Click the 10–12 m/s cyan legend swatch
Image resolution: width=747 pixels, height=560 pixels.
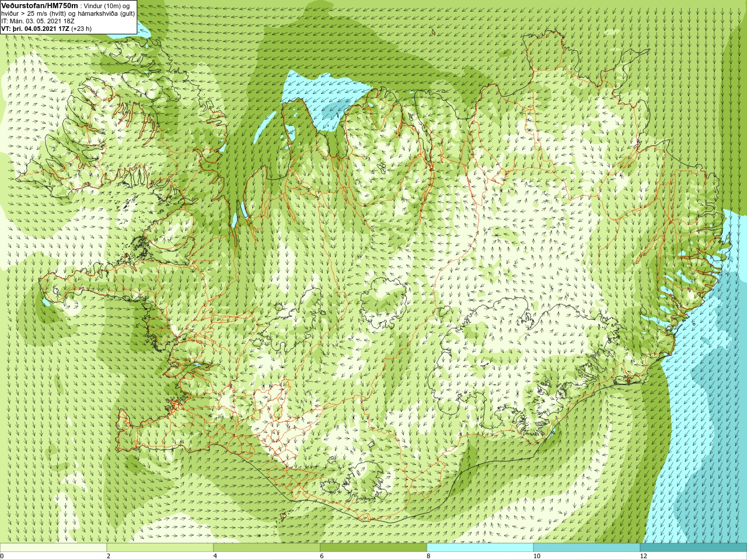click(x=587, y=548)
